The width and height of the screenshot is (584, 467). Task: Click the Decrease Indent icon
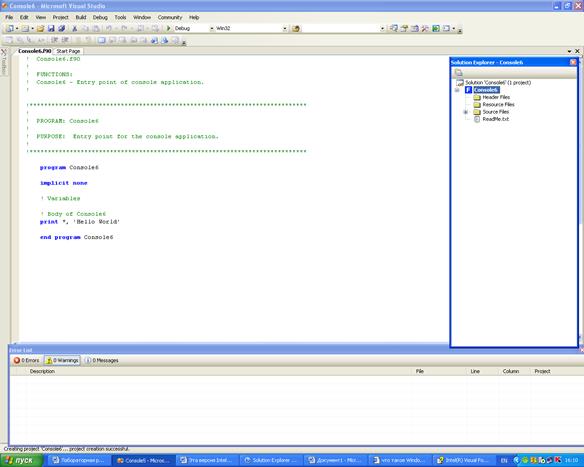[54, 40]
